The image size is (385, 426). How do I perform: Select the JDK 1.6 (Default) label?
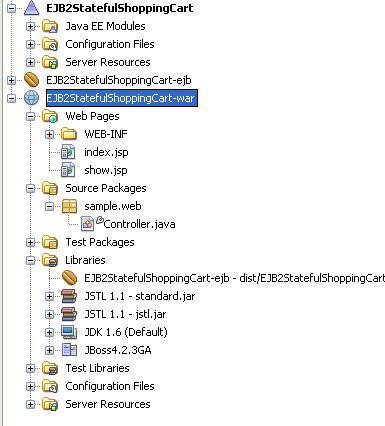(x=126, y=332)
